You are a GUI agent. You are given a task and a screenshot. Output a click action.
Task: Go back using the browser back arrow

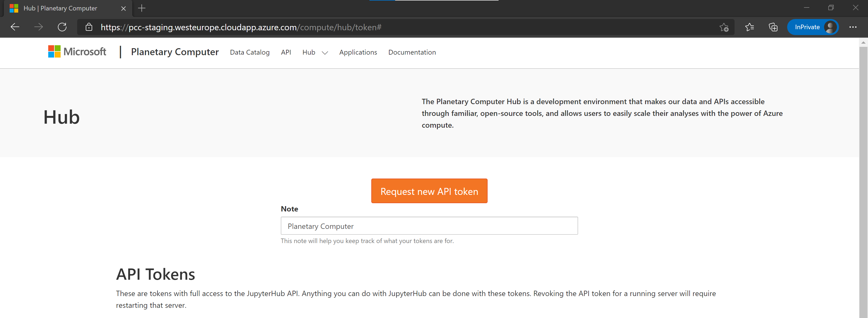click(x=15, y=27)
